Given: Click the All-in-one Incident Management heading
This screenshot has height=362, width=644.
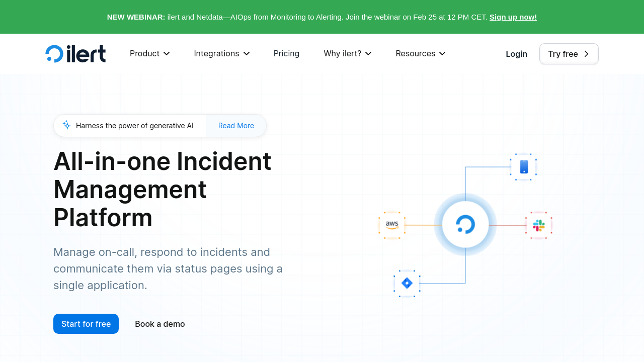Looking at the screenshot, I should click(162, 189).
